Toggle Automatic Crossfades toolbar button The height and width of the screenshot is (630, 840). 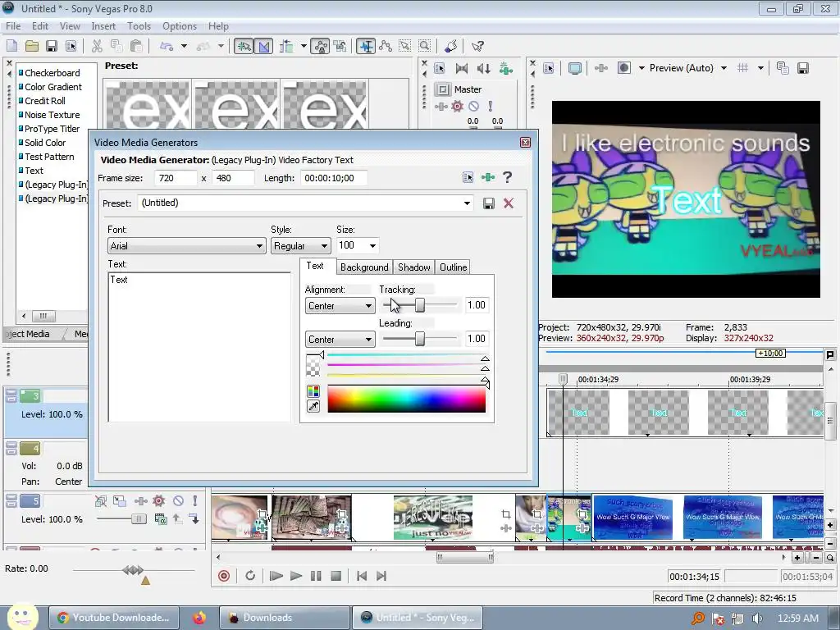263,46
